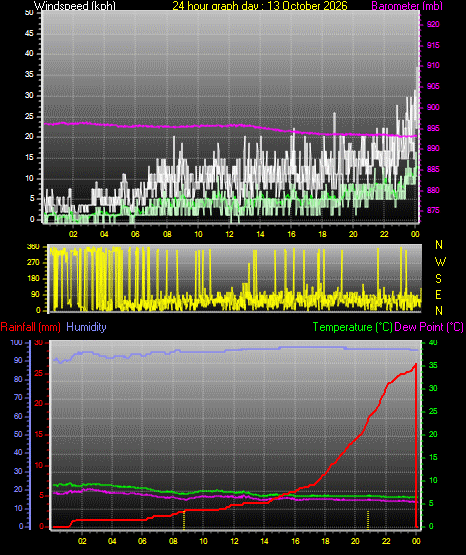
Task: Click the green "30" temperature scale value
Action: click(433, 388)
